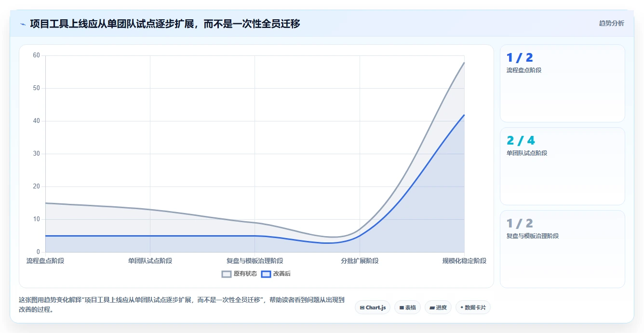Toggle the 原有状态 legend swatch
Image resolution: width=644 pixels, height=333 pixels.
click(x=227, y=274)
